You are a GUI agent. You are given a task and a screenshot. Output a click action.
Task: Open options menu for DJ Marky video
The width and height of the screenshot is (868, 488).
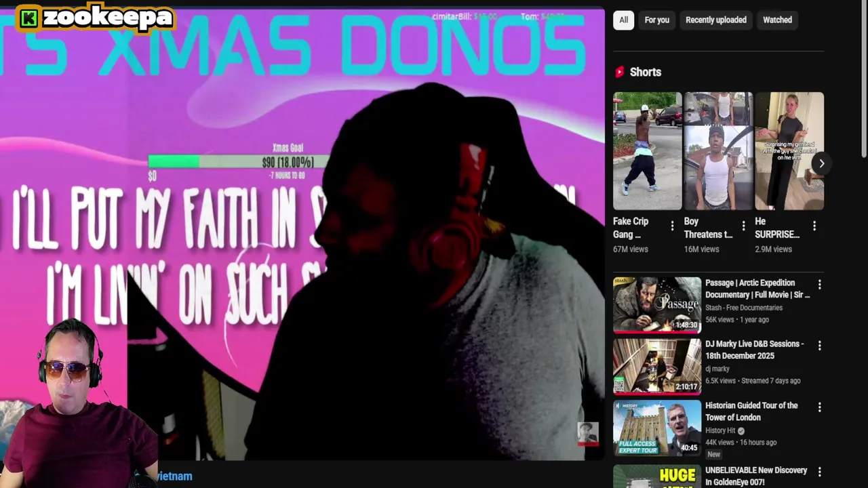[x=819, y=346]
